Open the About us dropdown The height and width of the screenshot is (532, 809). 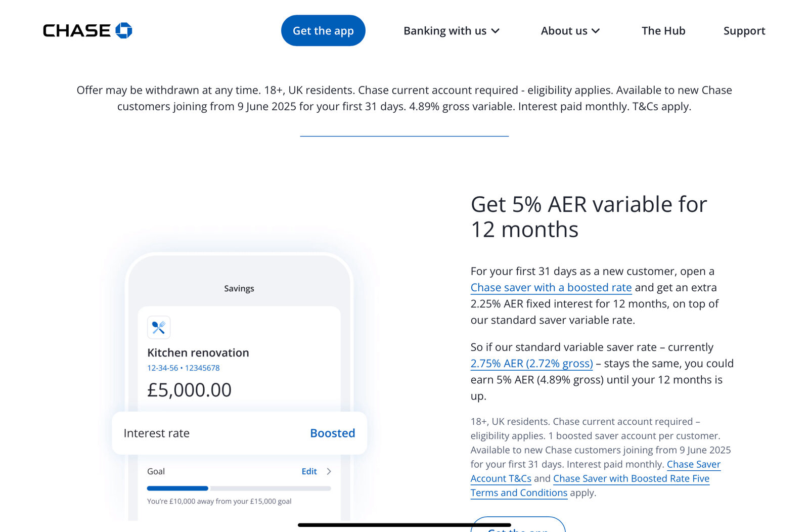[570, 31]
